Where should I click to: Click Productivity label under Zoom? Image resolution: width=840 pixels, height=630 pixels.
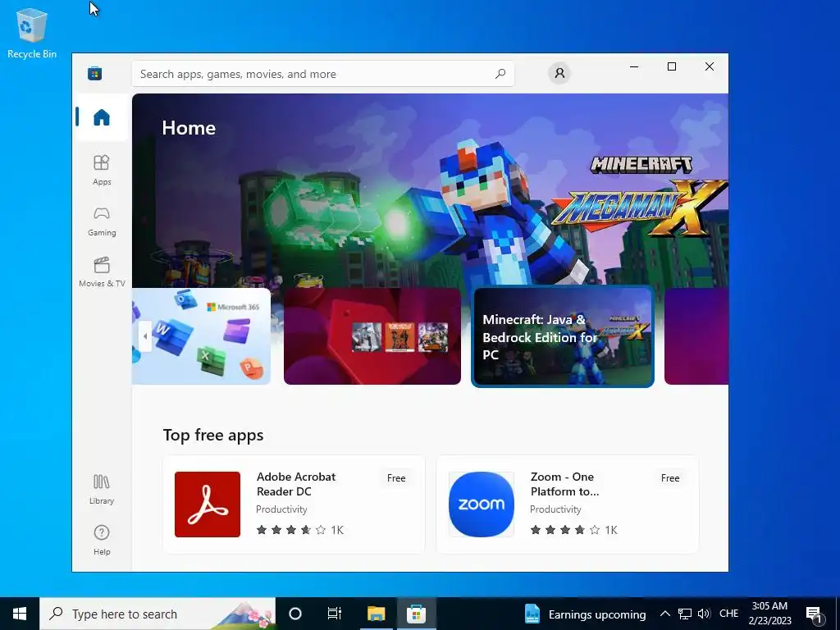pos(555,509)
